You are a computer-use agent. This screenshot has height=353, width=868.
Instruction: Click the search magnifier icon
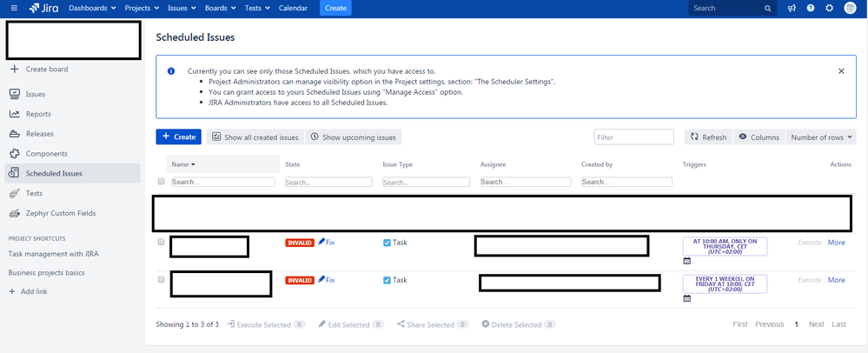click(x=768, y=9)
